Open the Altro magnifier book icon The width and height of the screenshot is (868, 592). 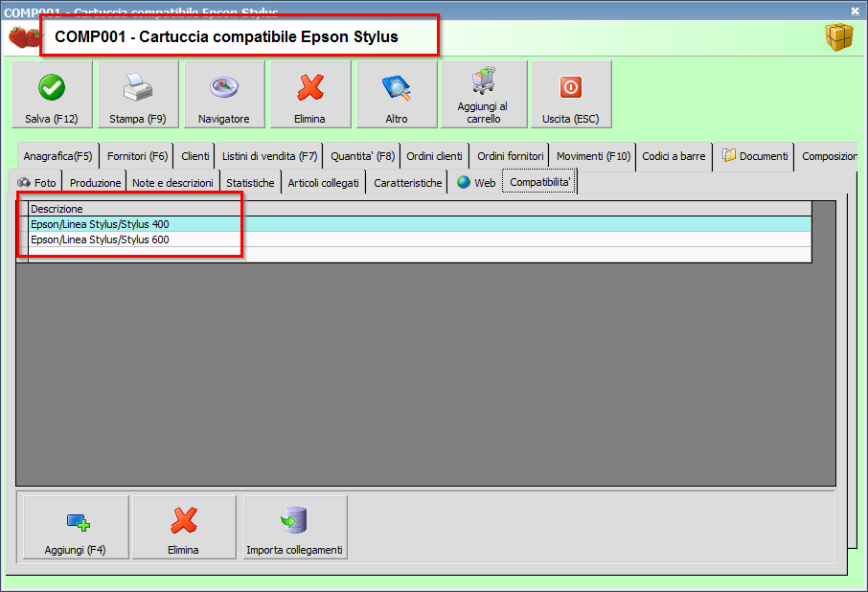pos(397,88)
